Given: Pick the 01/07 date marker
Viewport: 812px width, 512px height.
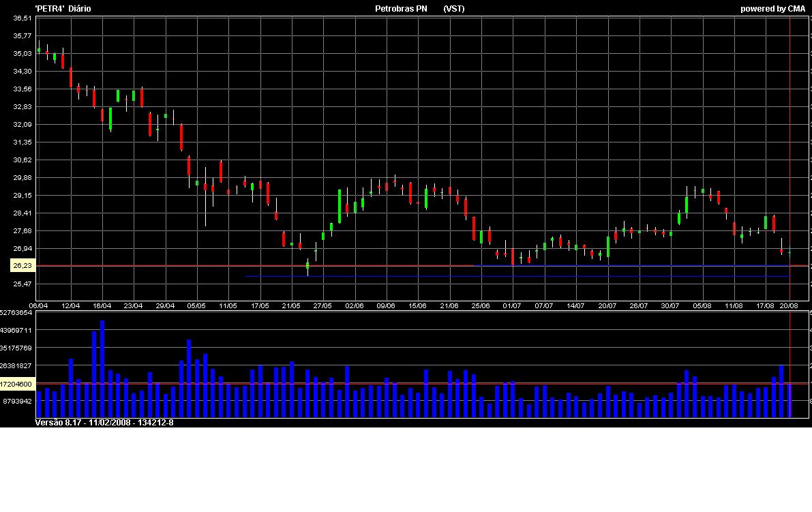Looking at the screenshot, I should click(512, 306).
